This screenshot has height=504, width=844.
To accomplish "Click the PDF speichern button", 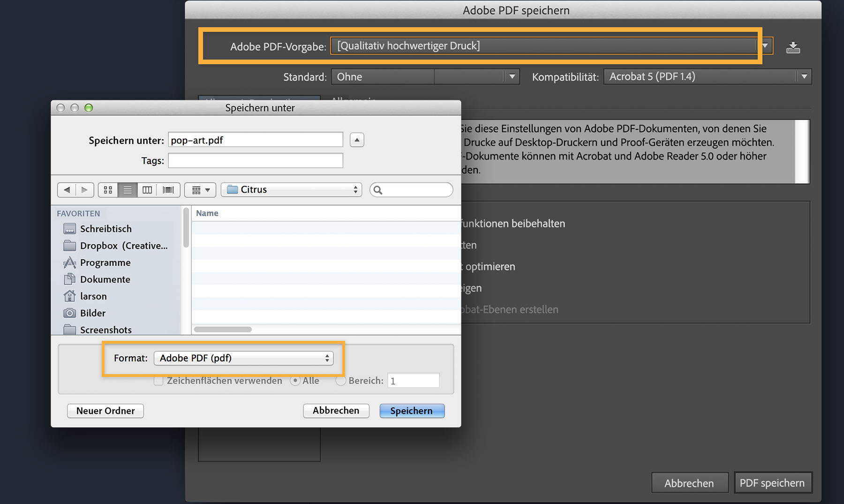I will [x=773, y=483].
